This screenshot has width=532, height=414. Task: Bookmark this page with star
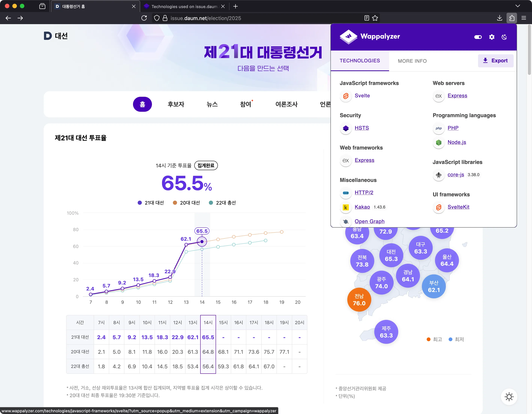coord(375,18)
